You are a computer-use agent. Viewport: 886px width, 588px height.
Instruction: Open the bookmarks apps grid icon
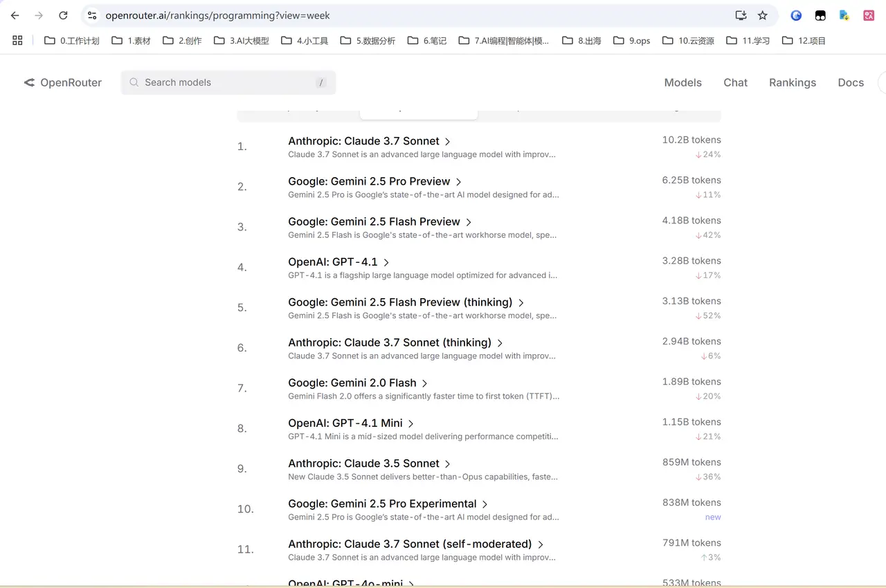pyautogui.click(x=17, y=41)
